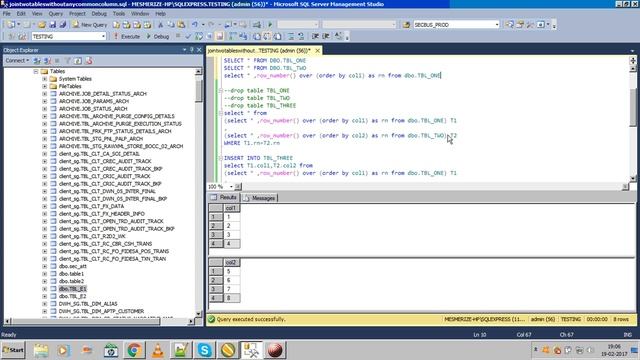
Task: Expand the System Tables node
Action: click(x=44, y=79)
